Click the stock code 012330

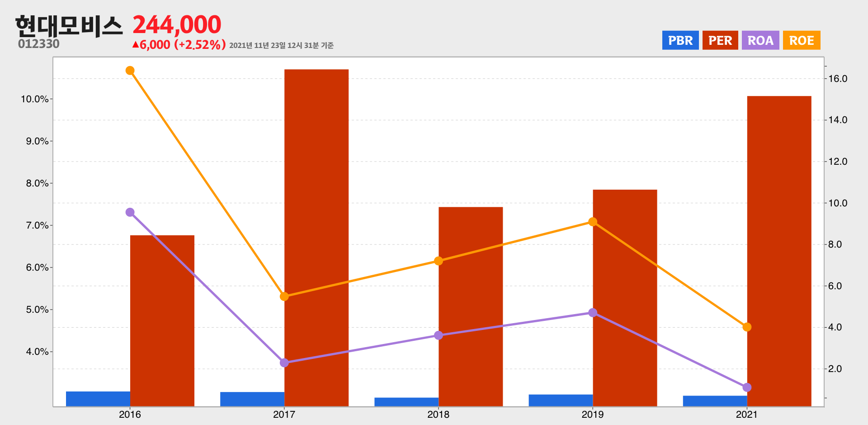pyautogui.click(x=39, y=44)
